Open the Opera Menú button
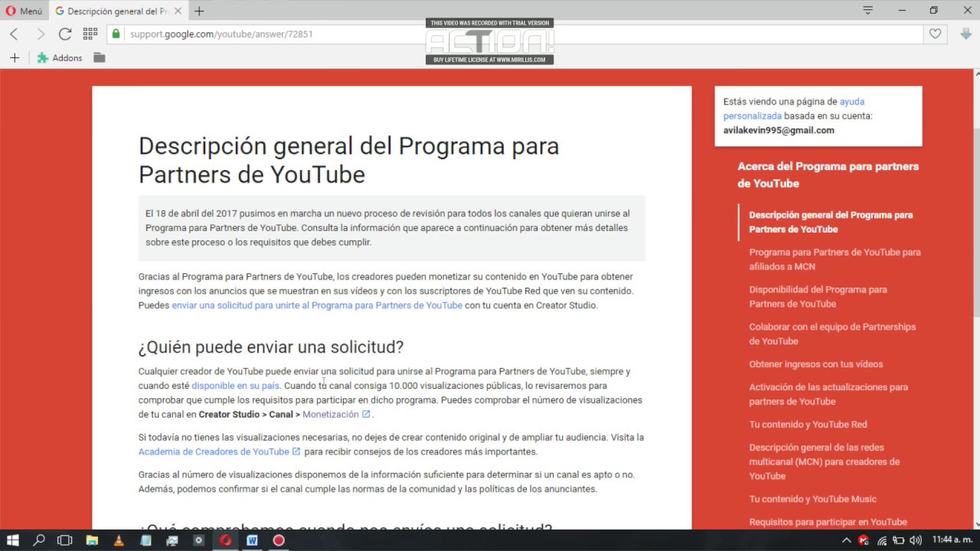The width and height of the screenshot is (980, 551). tap(24, 11)
